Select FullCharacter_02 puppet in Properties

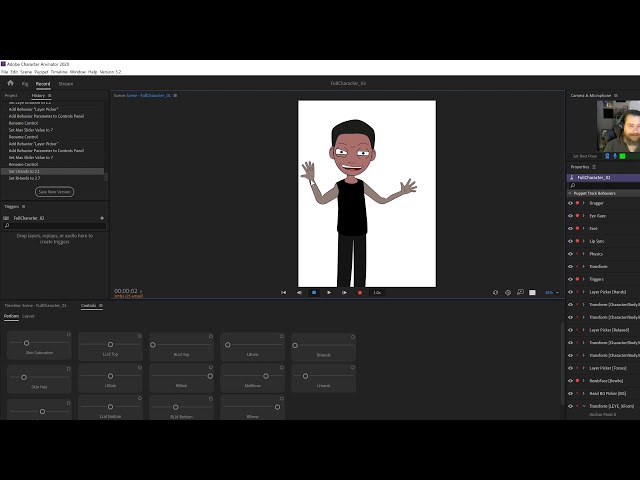(603, 178)
